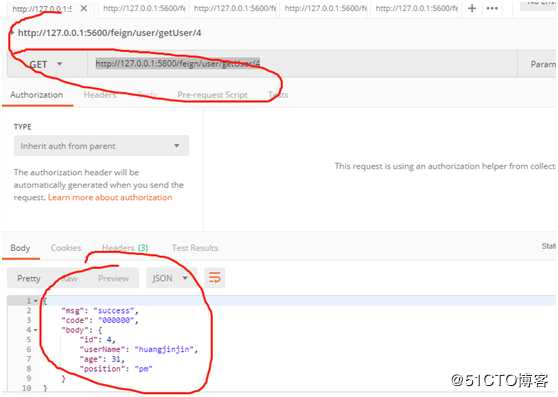
Task: Close the active request tab
Action: pos(84,8)
